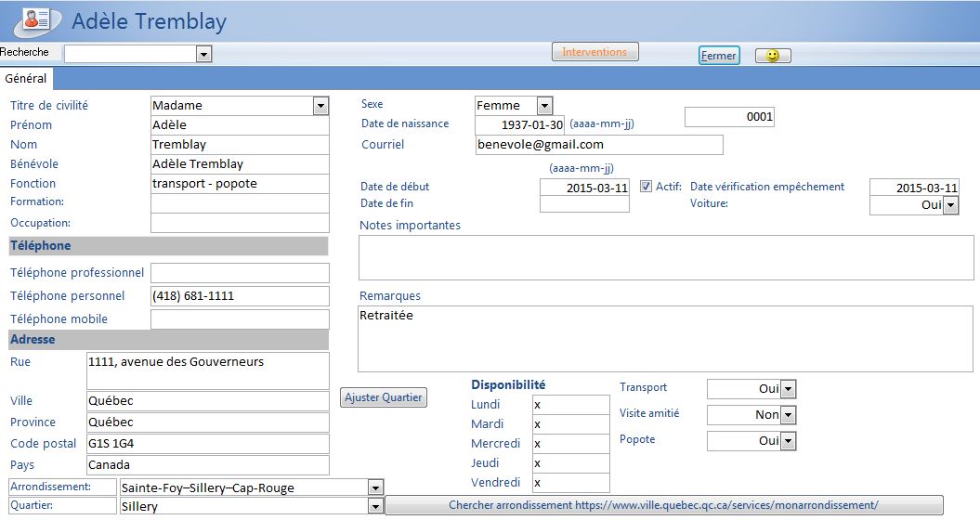Viewport: 980px width, 520px height.
Task: Click the Province field containing Québec
Action: (207, 422)
